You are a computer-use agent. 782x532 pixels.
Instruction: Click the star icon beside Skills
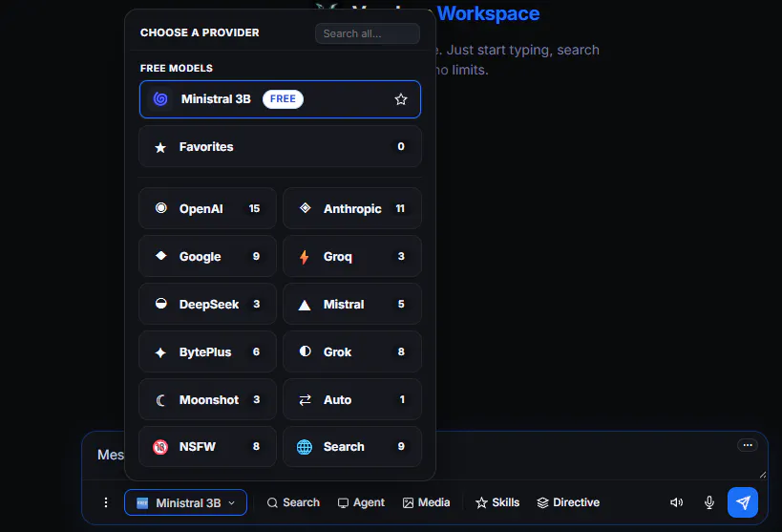481,503
